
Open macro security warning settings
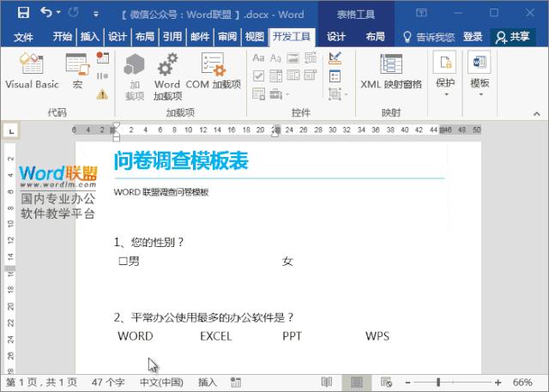pyautogui.click(x=102, y=94)
